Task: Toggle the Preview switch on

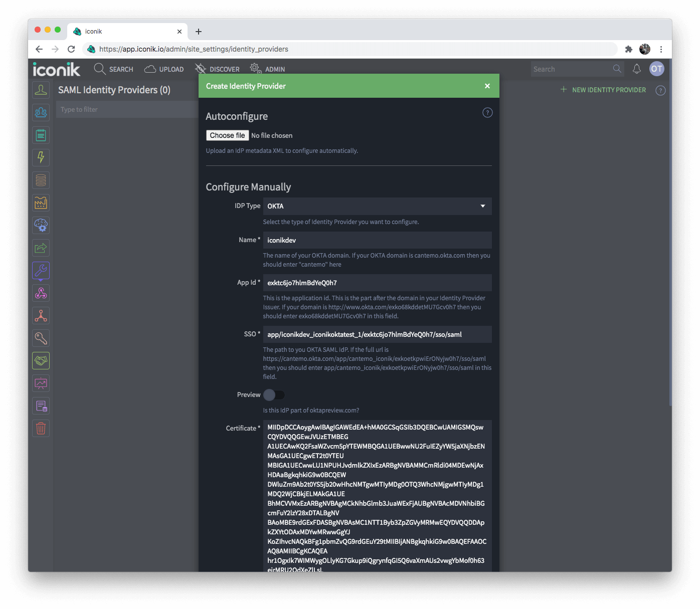Action: coord(274,395)
